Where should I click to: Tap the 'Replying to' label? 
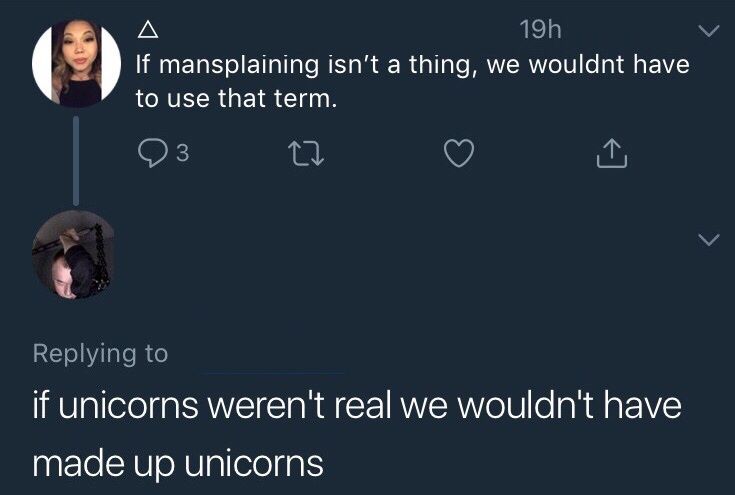pos(100,354)
